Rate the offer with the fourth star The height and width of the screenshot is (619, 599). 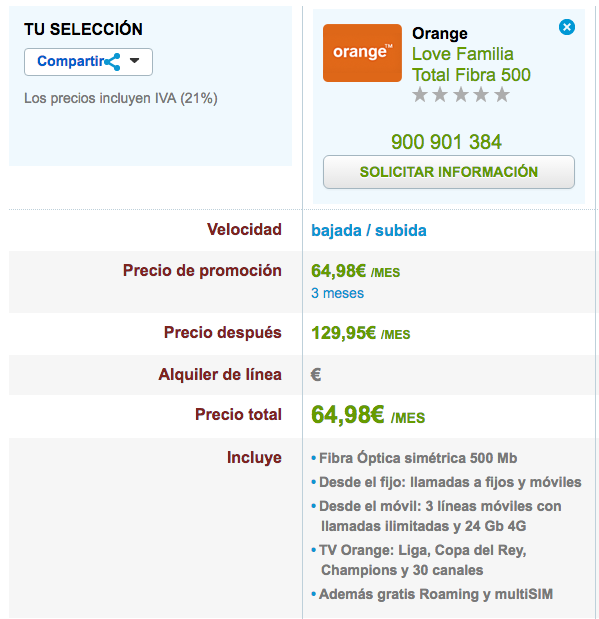coord(481,95)
